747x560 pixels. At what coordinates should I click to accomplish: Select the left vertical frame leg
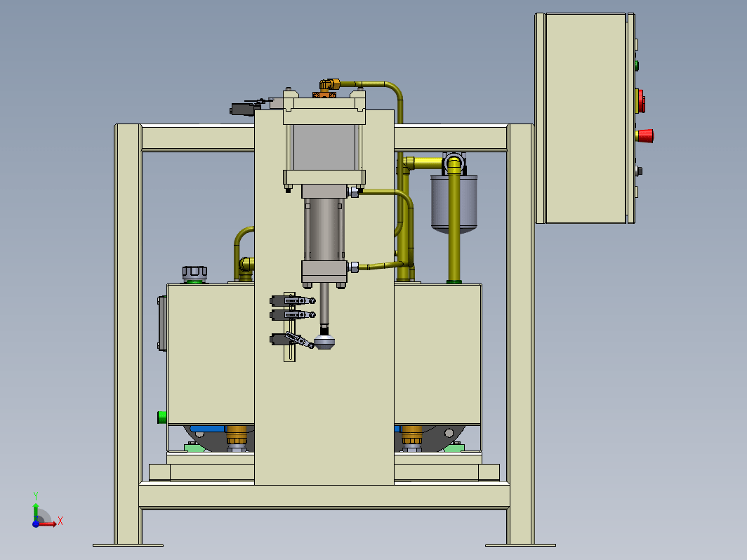click(128, 334)
